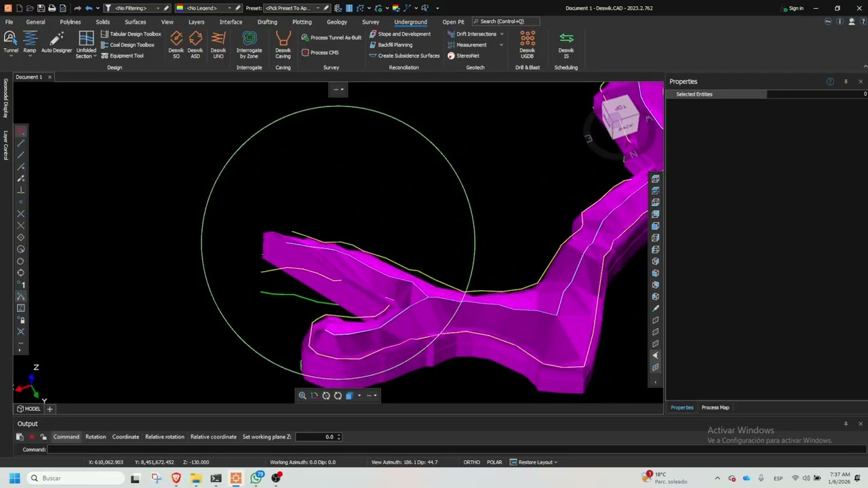
Task: Open Restore Layout dropdown
Action: click(x=534, y=462)
